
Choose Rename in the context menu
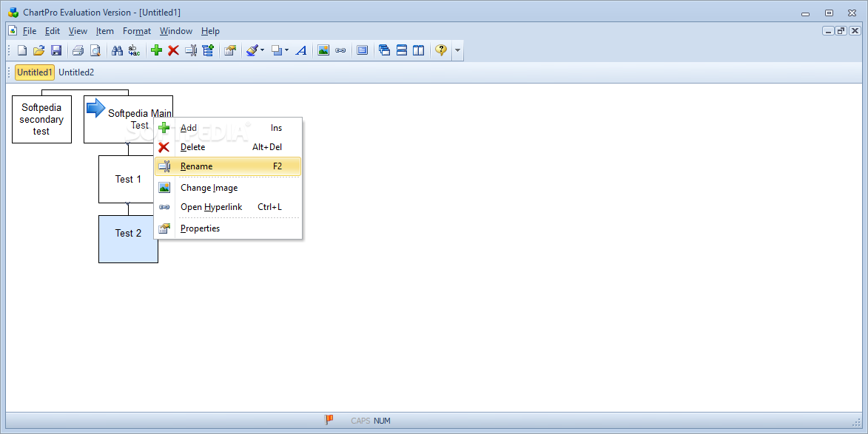228,166
